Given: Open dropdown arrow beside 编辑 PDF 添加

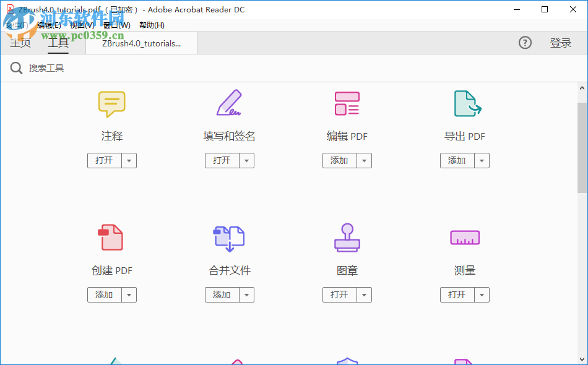Looking at the screenshot, I should 365,160.
